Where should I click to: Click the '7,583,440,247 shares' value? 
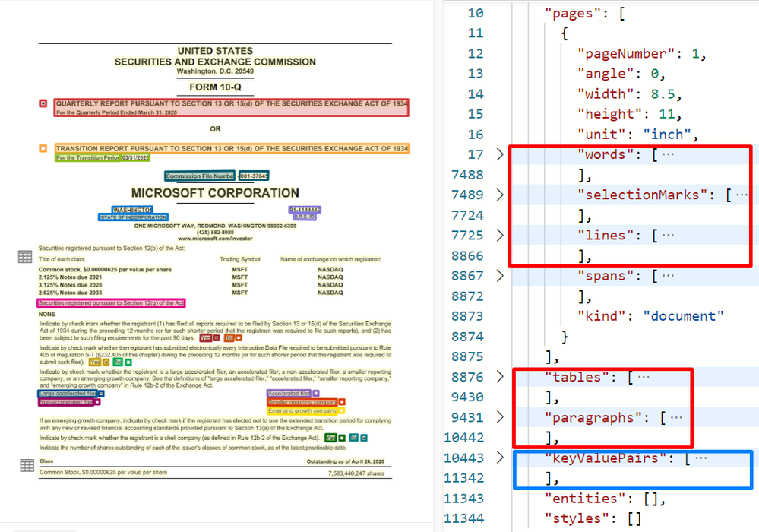[x=356, y=473]
